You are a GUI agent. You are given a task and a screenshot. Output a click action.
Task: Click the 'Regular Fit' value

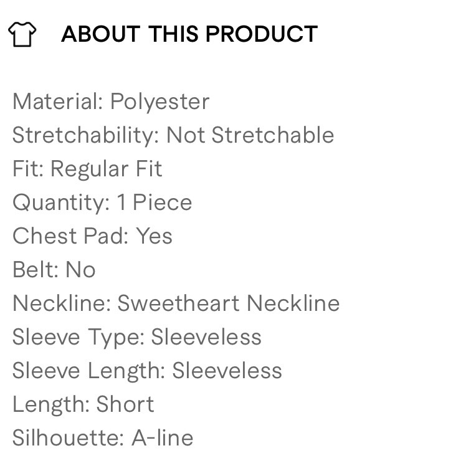[x=107, y=169]
